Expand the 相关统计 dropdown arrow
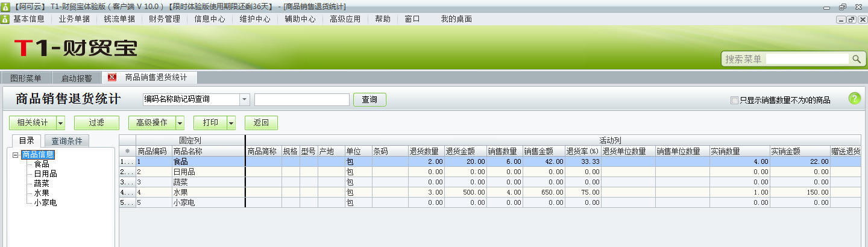The width and height of the screenshot is (868, 247). [60, 123]
